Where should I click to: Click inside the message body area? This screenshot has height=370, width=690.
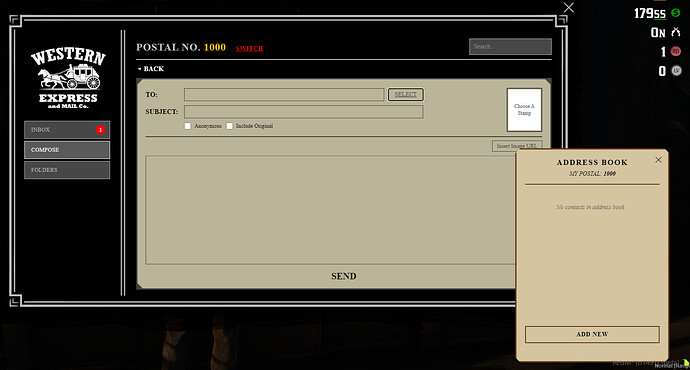[x=330, y=210]
